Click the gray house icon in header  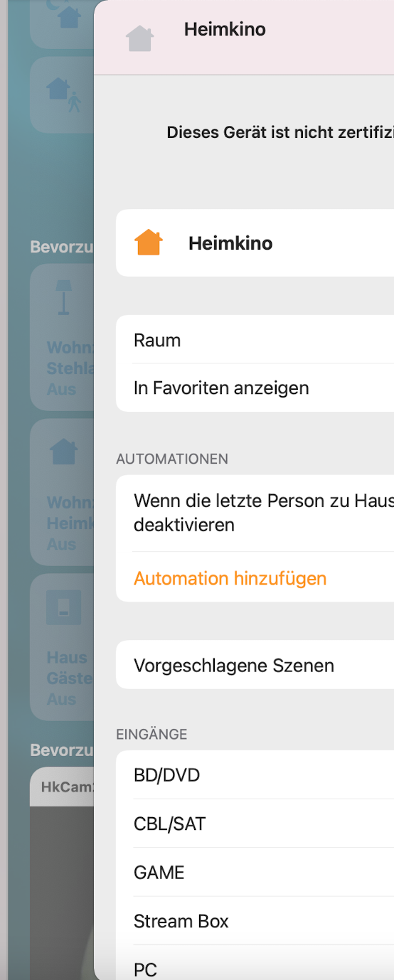pyautogui.click(x=140, y=38)
